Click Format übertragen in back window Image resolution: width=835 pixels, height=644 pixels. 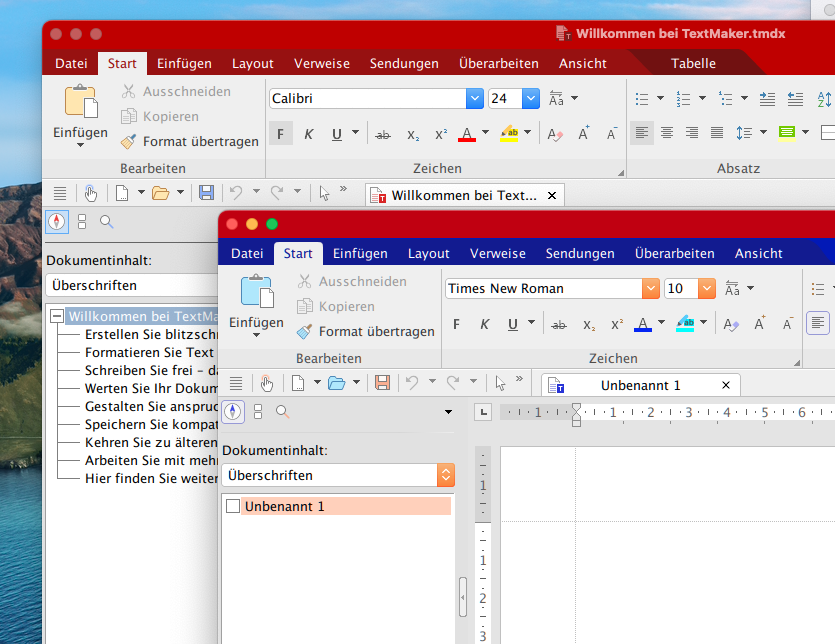tap(190, 142)
